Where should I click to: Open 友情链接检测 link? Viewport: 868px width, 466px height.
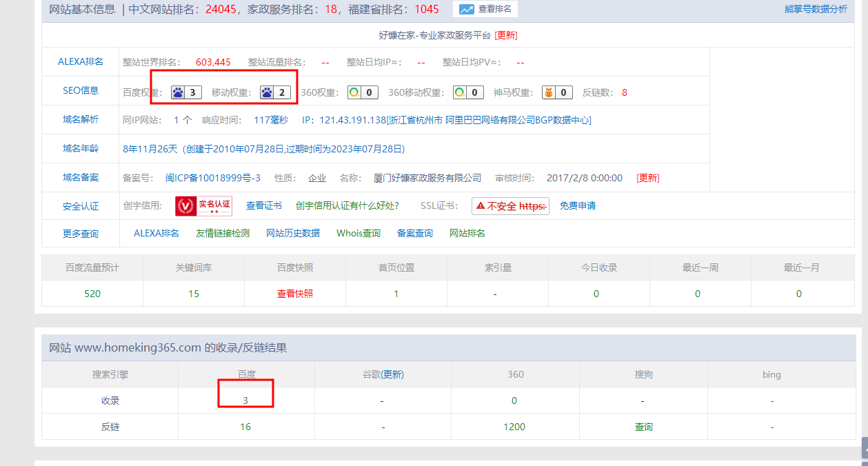click(223, 233)
